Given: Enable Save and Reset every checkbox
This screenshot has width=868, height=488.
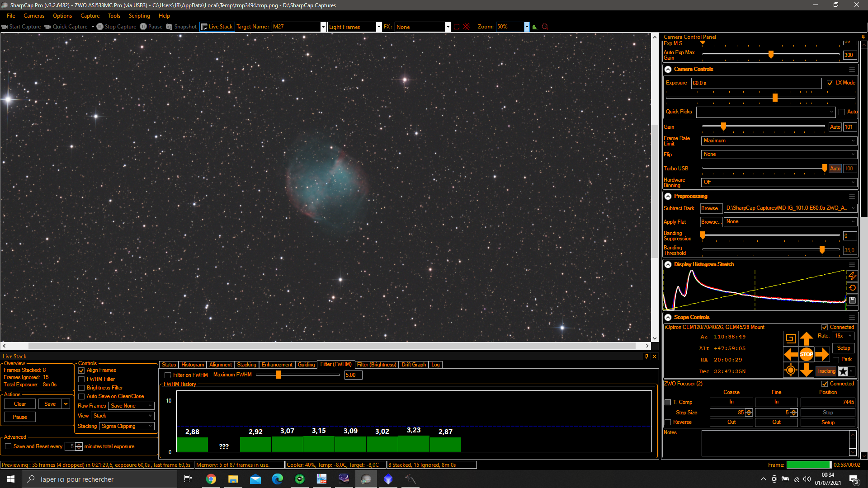Looking at the screenshot, I should [x=8, y=446].
